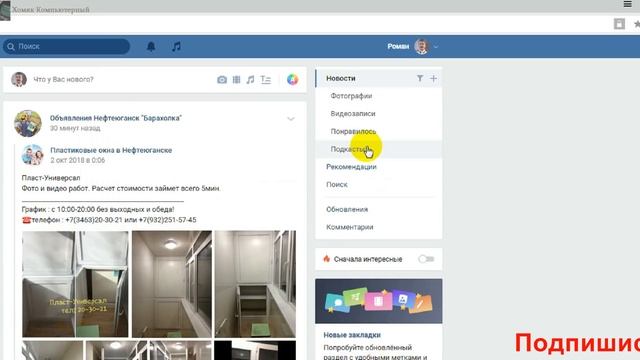Open the notifications bell icon
This screenshot has height=360, width=640.
[151, 47]
